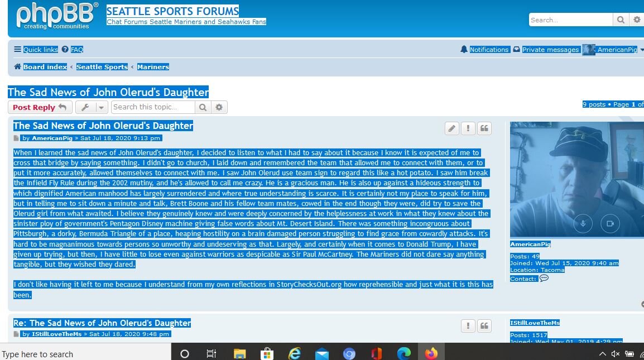Screen dimensions: 644x360
Task: Click the topic search magnifier button
Action: (203, 107)
